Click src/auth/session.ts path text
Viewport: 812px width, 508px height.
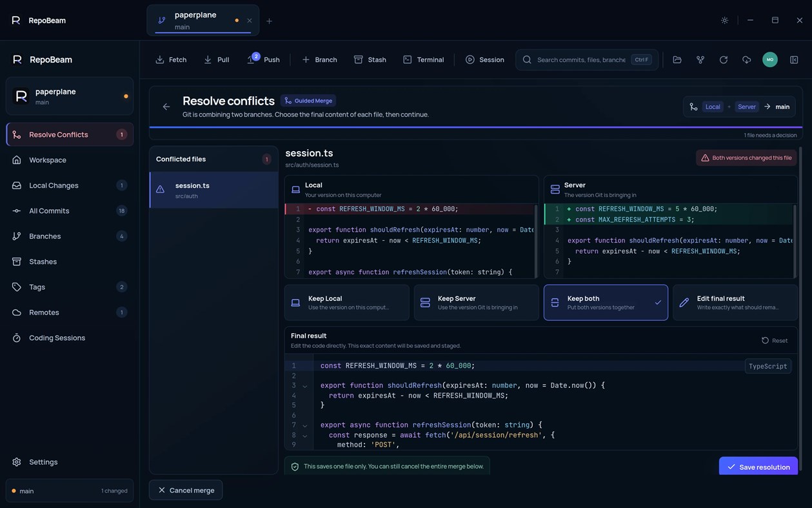pyautogui.click(x=312, y=165)
